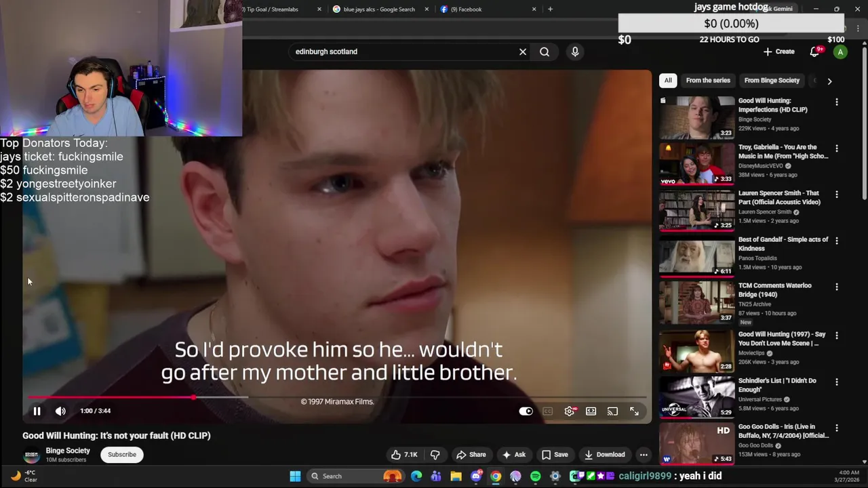Open the Windows Start menu

295,476
